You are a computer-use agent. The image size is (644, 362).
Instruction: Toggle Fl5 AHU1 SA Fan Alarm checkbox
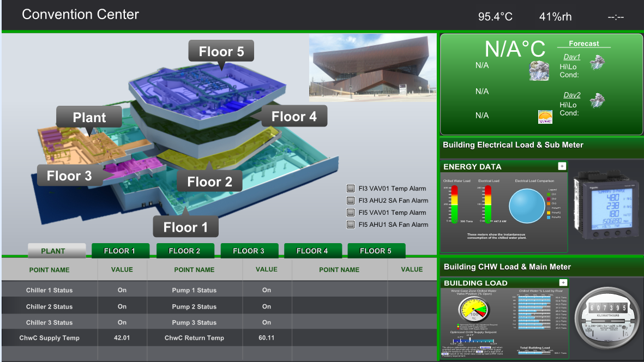coord(351,225)
